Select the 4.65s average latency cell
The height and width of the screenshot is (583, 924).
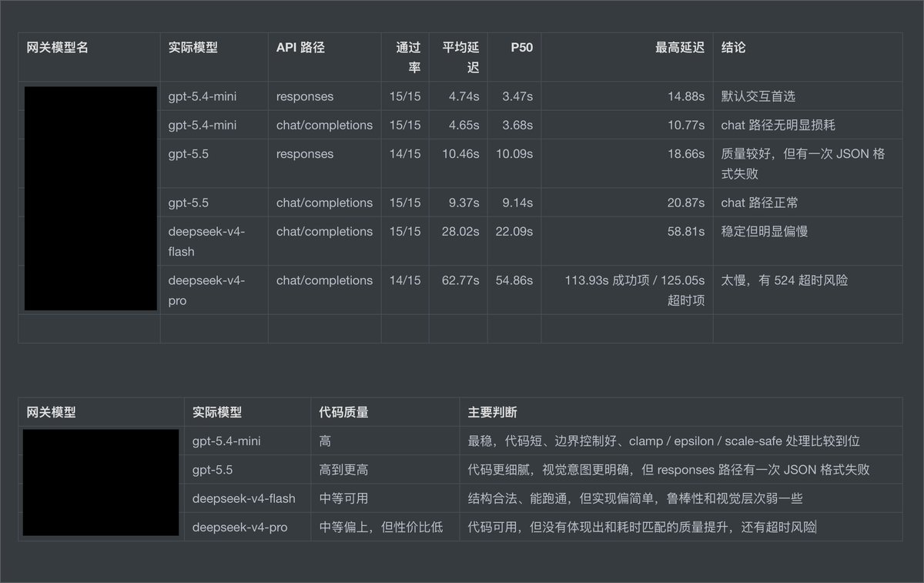tap(464, 125)
